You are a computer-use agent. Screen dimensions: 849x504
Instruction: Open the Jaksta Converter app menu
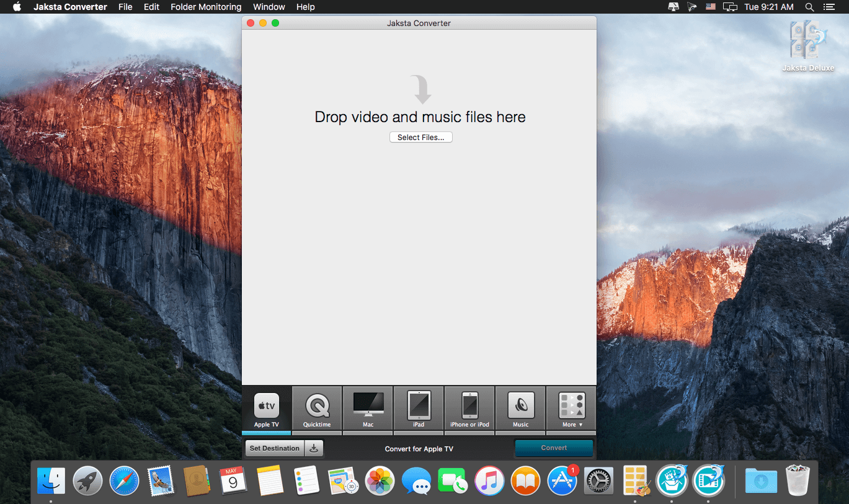(x=70, y=7)
